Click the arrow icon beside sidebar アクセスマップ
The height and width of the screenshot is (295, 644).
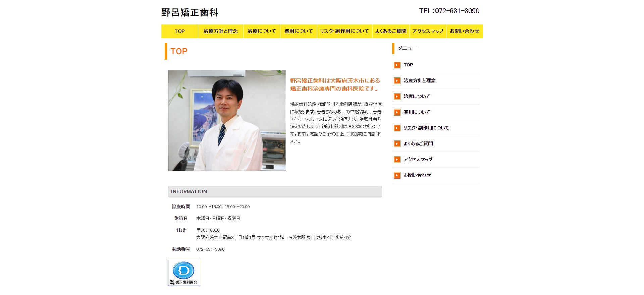397,160
